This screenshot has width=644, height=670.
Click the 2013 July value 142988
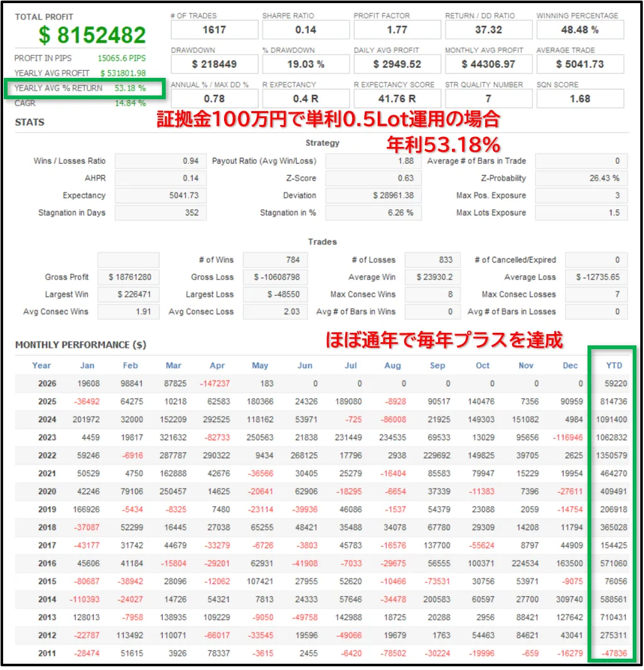348,617
